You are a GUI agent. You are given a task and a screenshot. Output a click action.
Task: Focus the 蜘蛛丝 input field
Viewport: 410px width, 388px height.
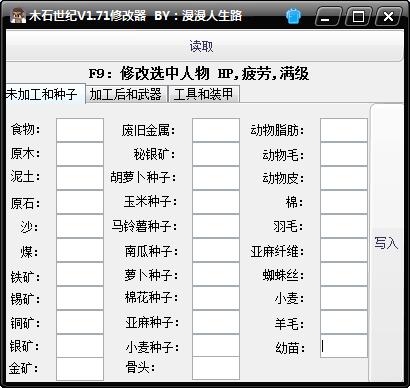(344, 274)
